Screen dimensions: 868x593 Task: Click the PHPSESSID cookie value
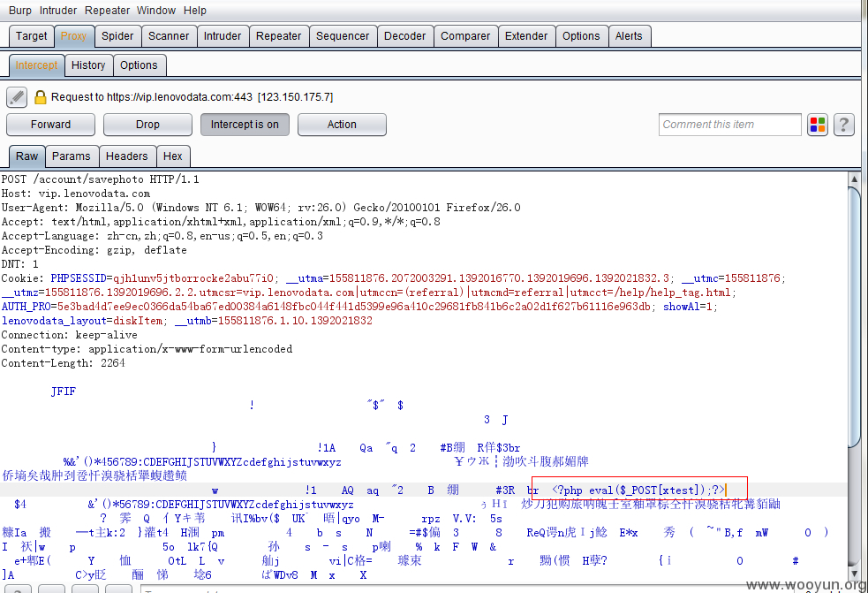pyautogui.click(x=193, y=278)
